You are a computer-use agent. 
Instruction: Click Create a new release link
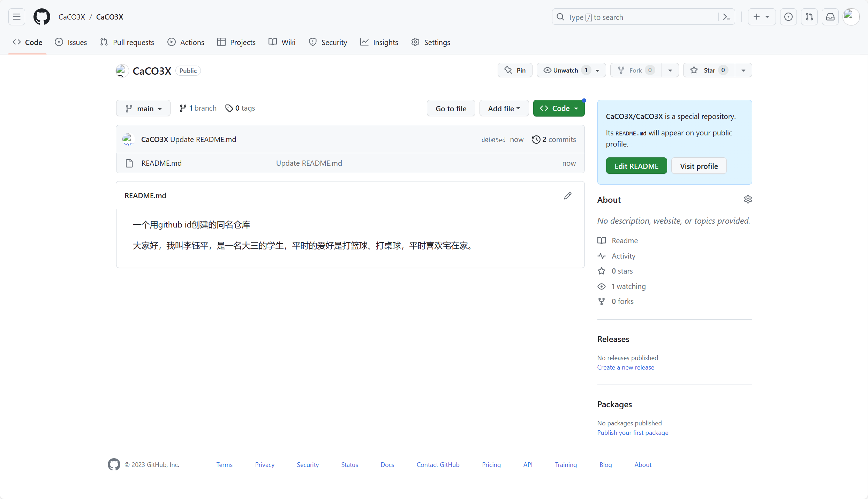[625, 367]
